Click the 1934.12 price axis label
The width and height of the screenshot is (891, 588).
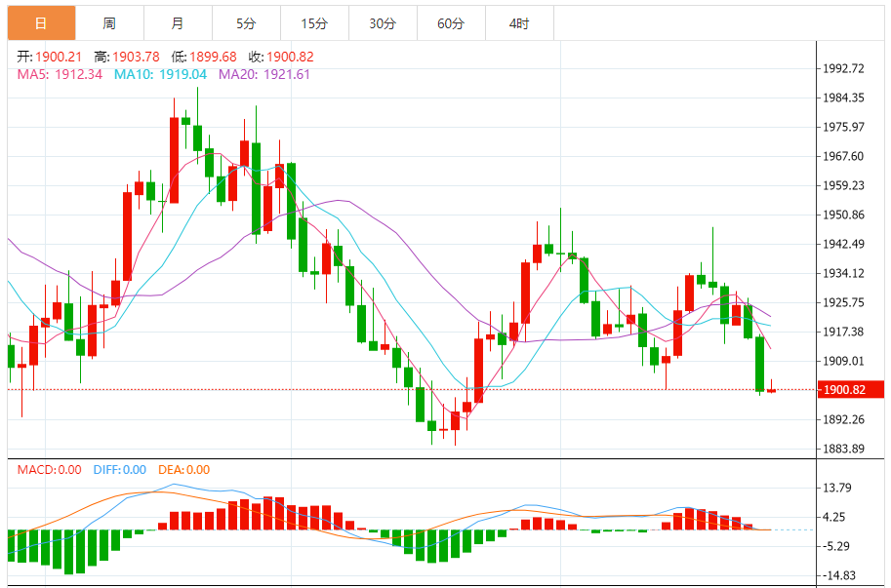pyautogui.click(x=844, y=273)
